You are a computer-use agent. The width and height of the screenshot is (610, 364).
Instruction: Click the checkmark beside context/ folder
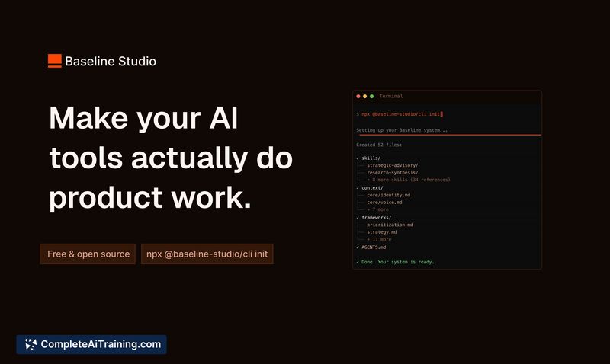tap(358, 187)
